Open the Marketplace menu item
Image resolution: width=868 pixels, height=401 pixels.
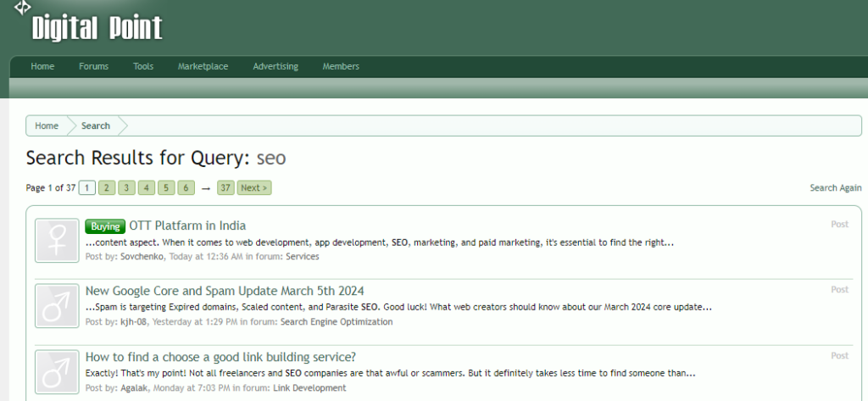pyautogui.click(x=203, y=66)
